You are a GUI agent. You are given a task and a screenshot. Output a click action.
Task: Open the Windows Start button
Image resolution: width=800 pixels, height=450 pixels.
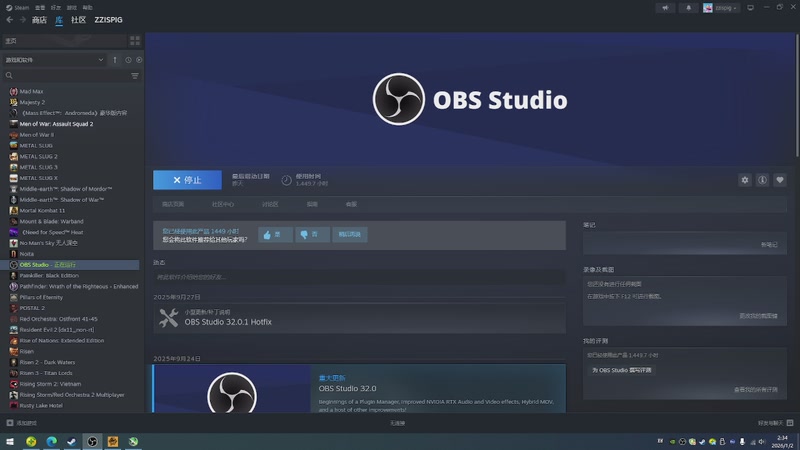[10, 441]
